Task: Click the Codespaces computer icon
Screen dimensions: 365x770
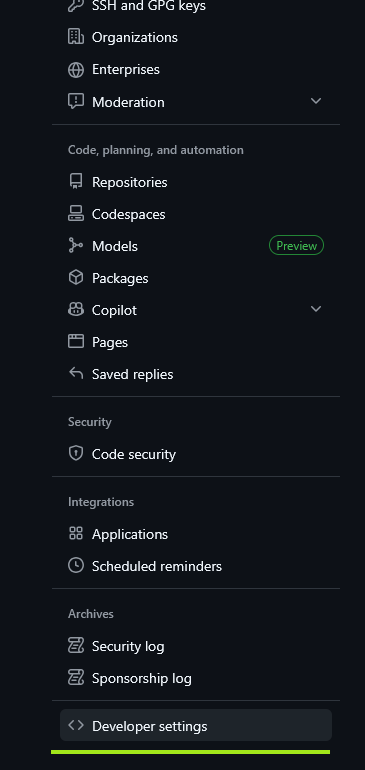Action: (76, 214)
